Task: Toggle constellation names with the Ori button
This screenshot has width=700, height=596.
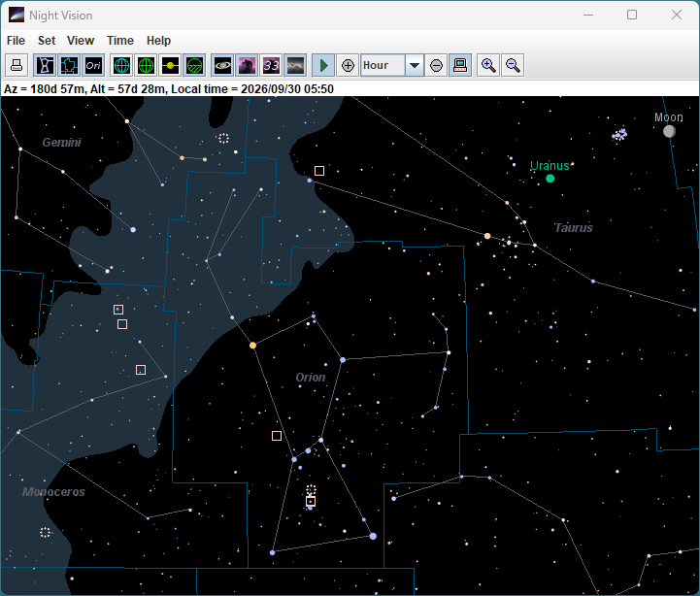Action: click(93, 66)
